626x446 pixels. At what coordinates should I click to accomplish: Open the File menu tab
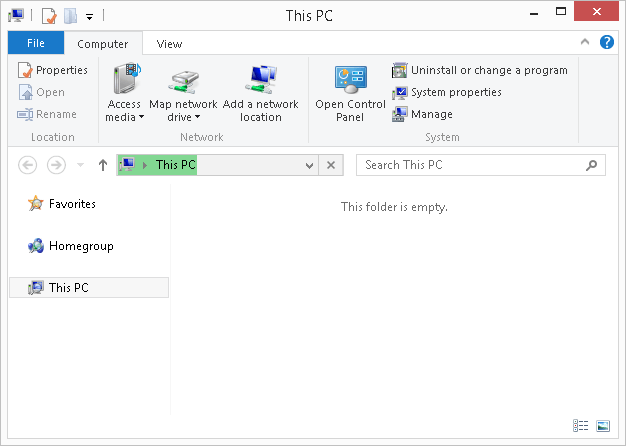pos(36,43)
